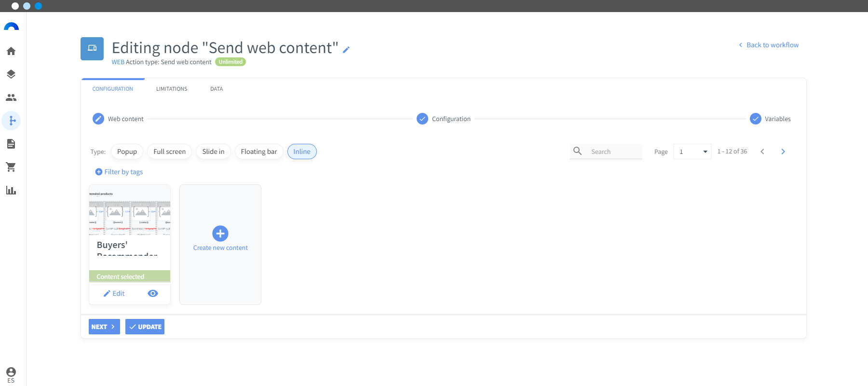Expand Filter by tags
This screenshot has height=386, width=868.
[x=119, y=172]
